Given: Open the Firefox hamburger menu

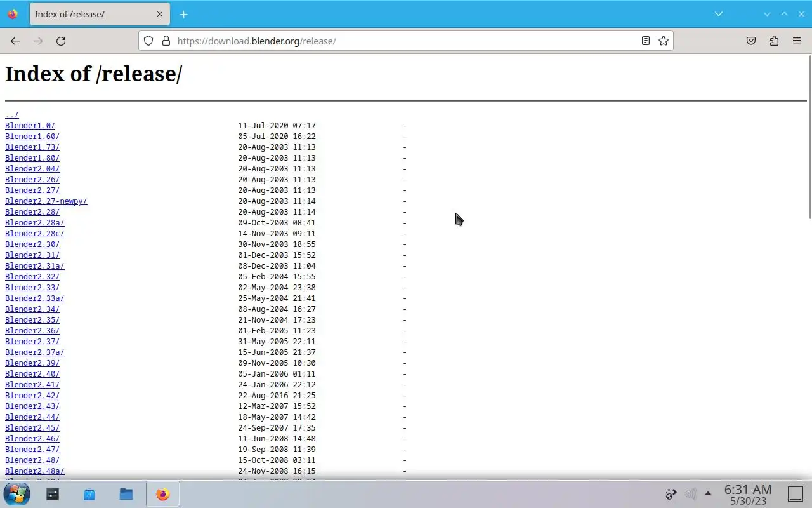Looking at the screenshot, I should point(797,41).
